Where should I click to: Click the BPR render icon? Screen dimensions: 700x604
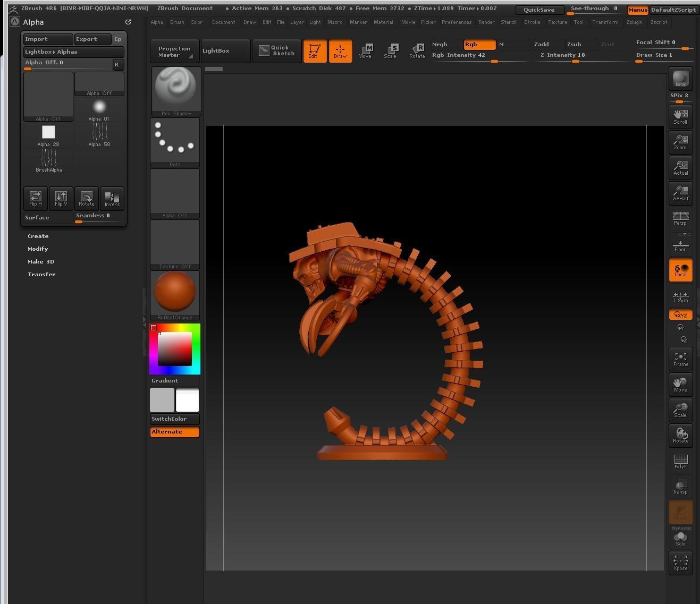tap(680, 79)
